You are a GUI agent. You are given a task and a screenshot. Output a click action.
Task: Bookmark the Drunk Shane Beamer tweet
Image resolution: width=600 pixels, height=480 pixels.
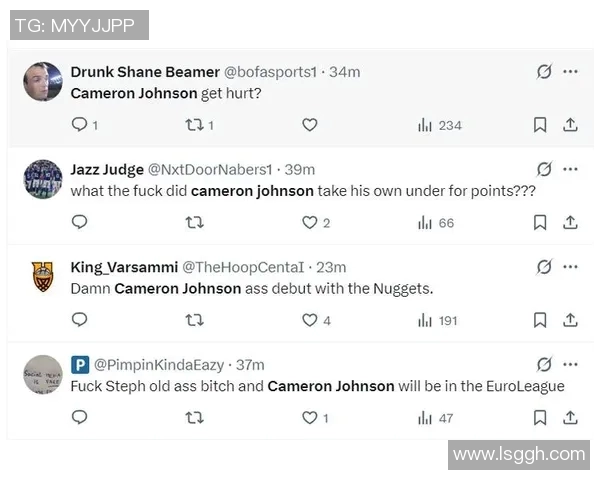pos(540,125)
